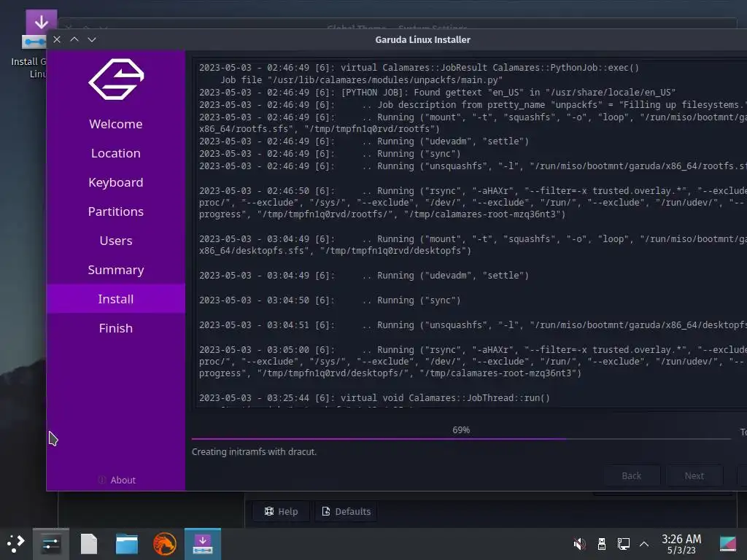Click the keep-above up arrow in titlebar
This screenshot has width=747, height=560.
pyautogui.click(x=74, y=39)
